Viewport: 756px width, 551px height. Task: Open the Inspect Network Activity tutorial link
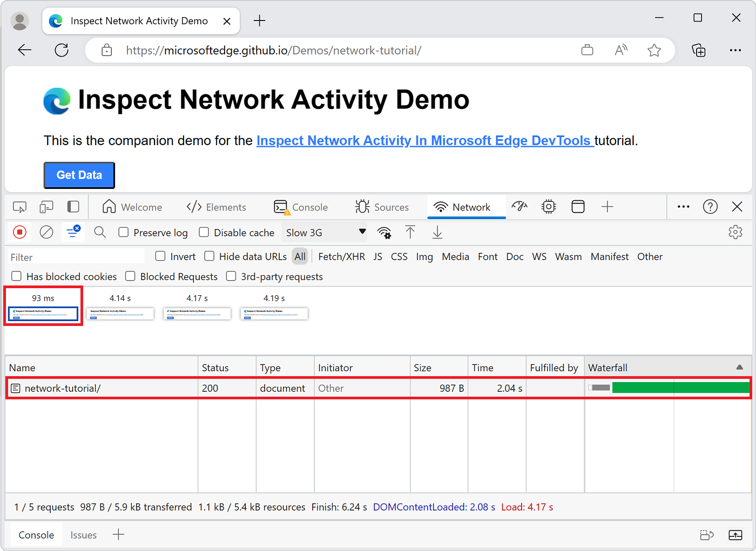coord(424,140)
